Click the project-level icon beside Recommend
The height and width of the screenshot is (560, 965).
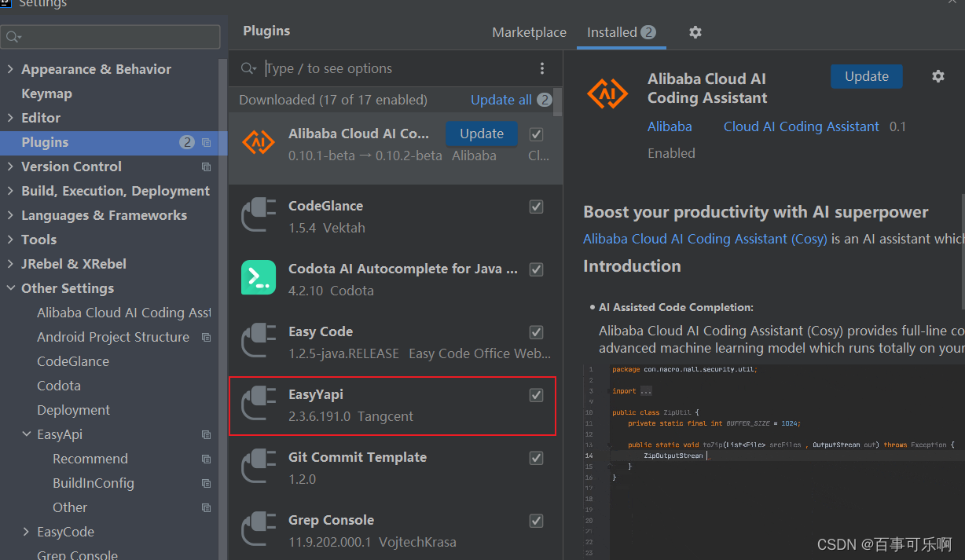(206, 459)
